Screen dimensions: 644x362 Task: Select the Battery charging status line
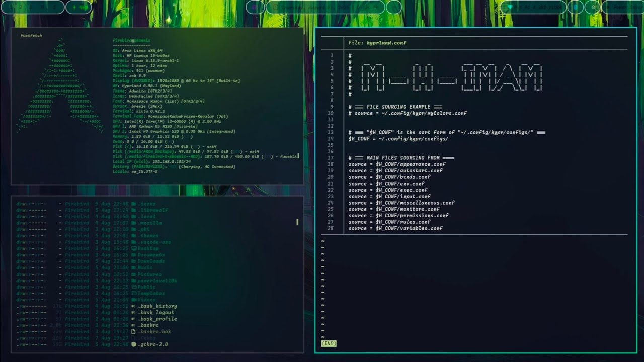click(x=174, y=167)
